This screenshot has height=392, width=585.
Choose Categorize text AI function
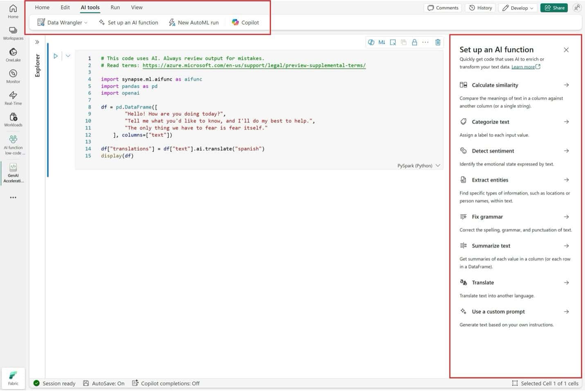pyautogui.click(x=515, y=122)
